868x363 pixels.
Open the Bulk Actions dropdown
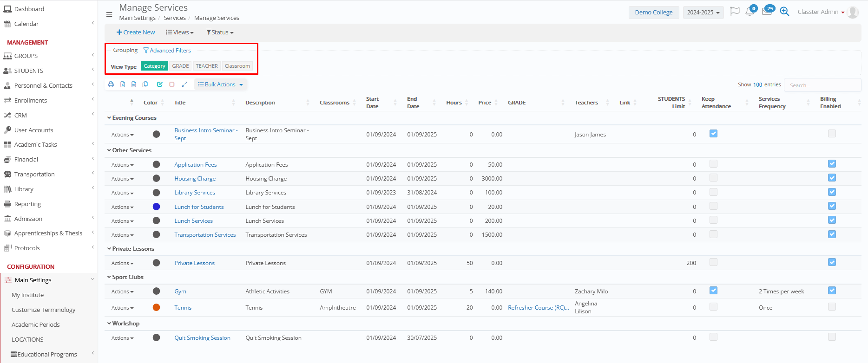220,84
